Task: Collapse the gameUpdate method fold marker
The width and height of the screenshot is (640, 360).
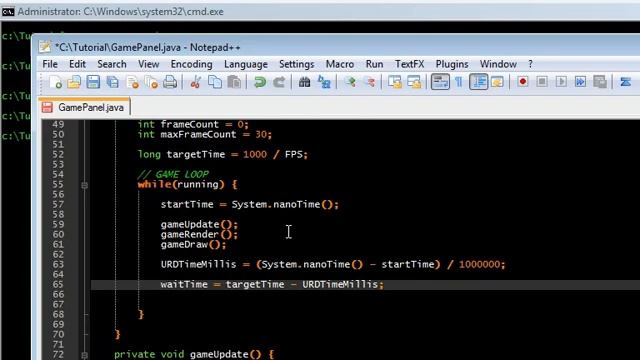Action: coord(84,355)
